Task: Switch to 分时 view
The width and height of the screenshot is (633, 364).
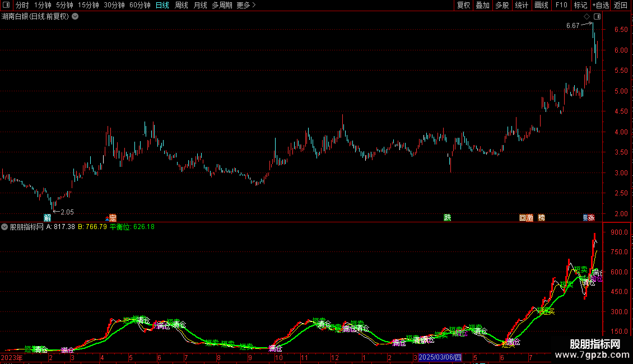Action: coord(22,5)
